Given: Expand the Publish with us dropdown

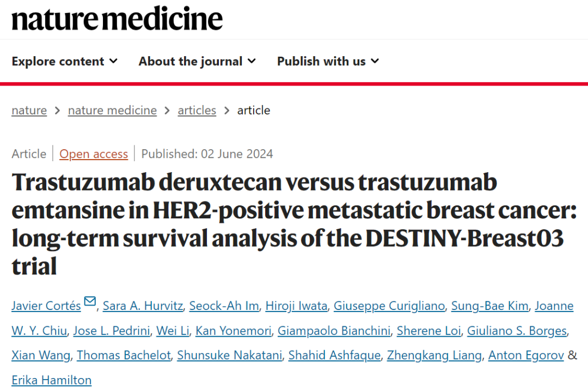Looking at the screenshot, I should coord(328,61).
